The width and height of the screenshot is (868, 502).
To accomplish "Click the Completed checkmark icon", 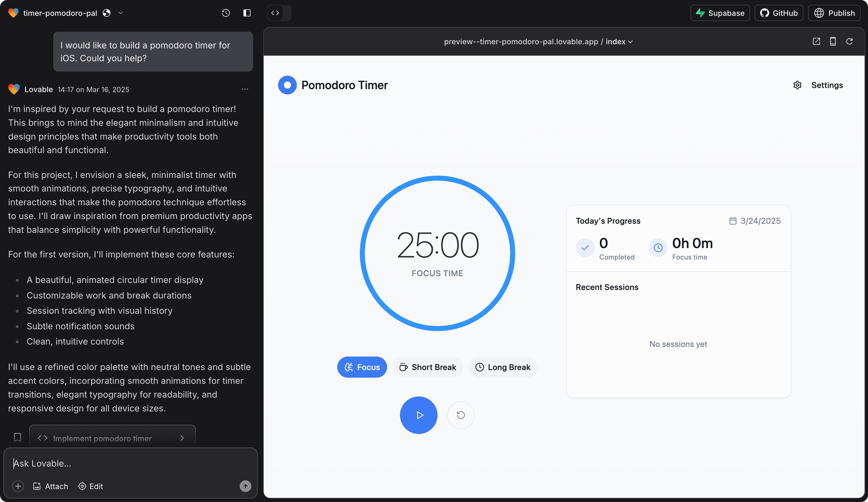I will click(585, 248).
